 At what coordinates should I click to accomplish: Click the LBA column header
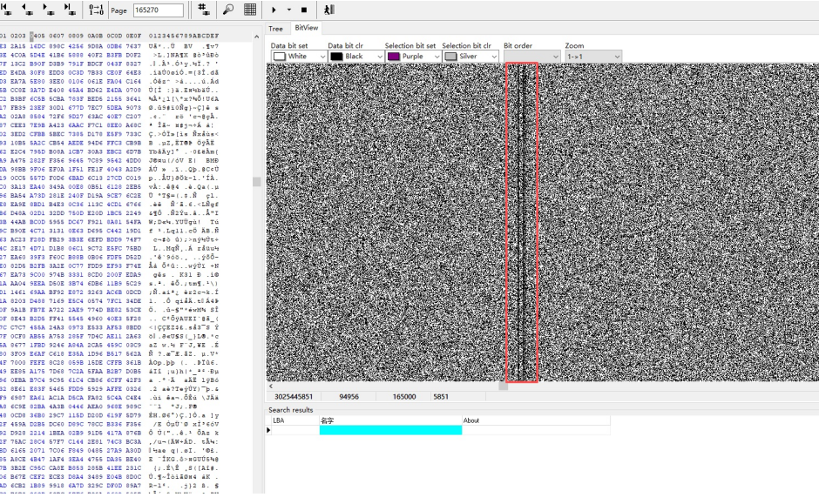(295, 420)
